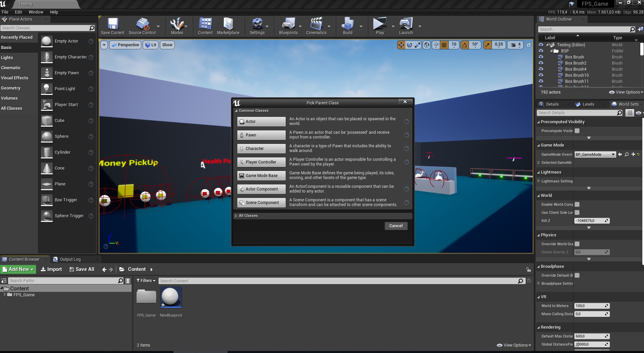Open the Edit menu

pyautogui.click(x=19, y=12)
